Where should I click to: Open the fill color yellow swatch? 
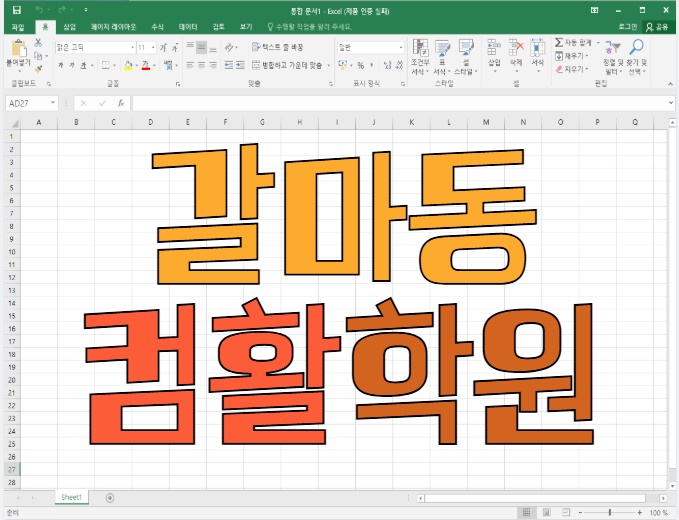coord(128,65)
